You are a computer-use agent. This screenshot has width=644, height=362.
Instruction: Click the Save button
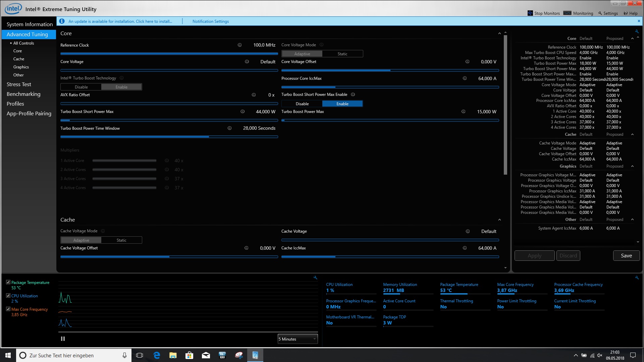pyautogui.click(x=626, y=256)
